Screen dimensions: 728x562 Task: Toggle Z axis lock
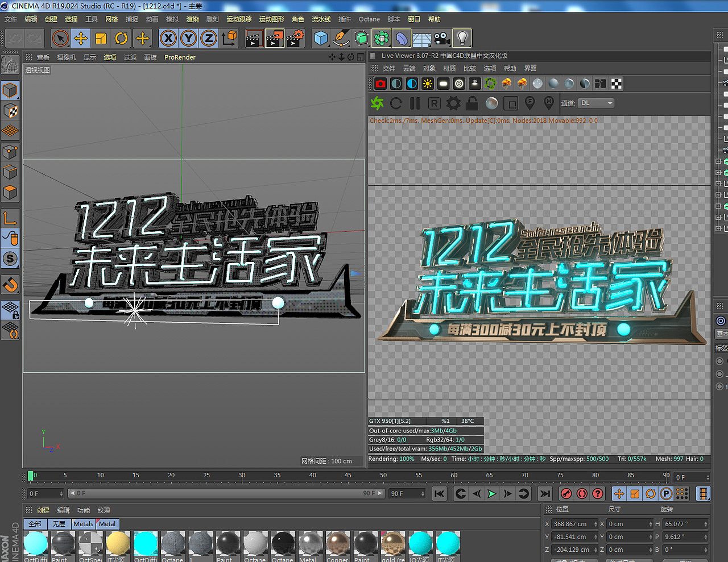click(x=209, y=38)
